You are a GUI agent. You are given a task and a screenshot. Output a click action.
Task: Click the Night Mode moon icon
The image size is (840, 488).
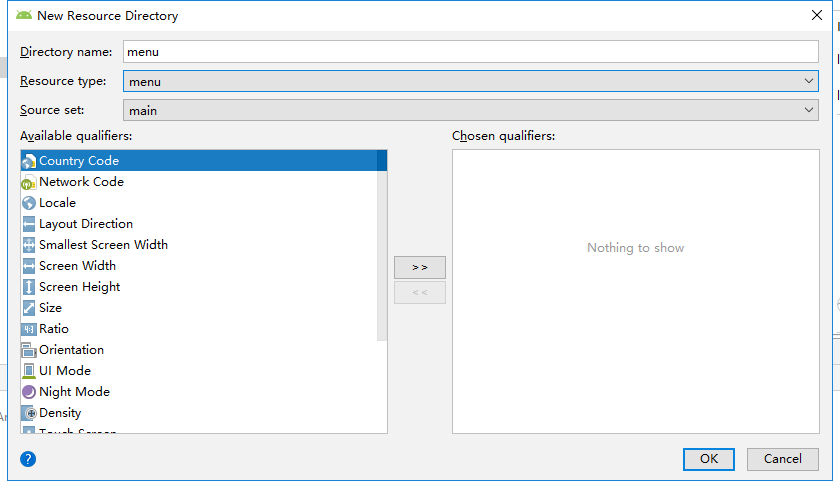[29, 392]
